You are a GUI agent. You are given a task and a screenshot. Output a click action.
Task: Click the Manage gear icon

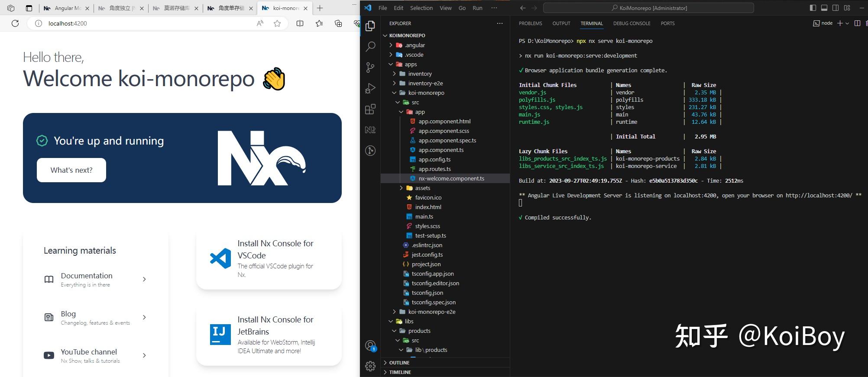coord(370,366)
